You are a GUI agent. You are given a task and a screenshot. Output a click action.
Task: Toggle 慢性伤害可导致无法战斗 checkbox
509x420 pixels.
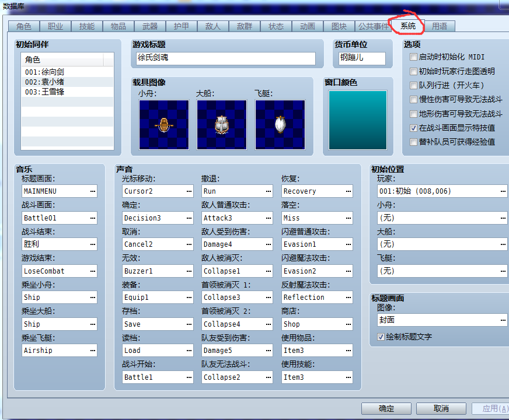coord(413,99)
